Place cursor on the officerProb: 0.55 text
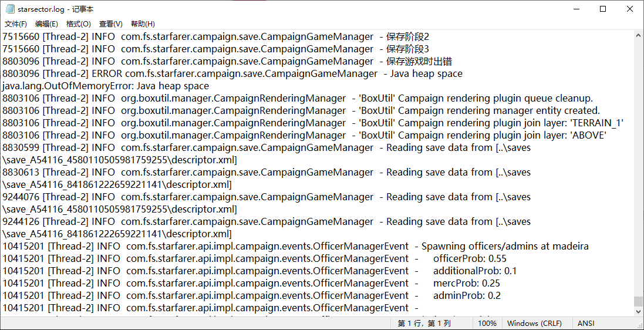The image size is (644, 330). point(470,259)
